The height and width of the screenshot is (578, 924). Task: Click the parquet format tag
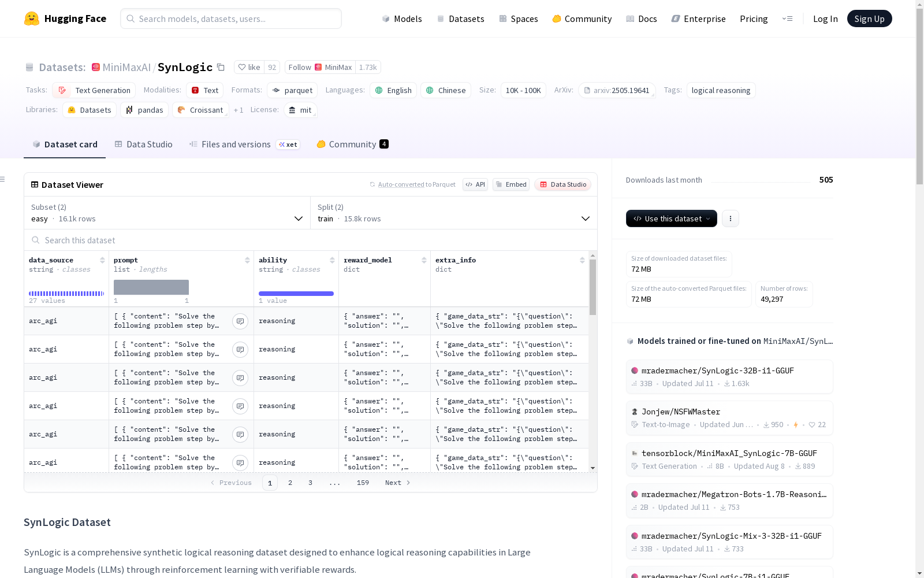292,90
